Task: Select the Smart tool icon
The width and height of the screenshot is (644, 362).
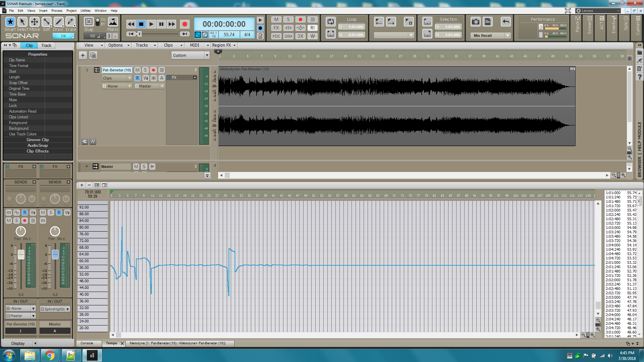Action: tap(10, 22)
